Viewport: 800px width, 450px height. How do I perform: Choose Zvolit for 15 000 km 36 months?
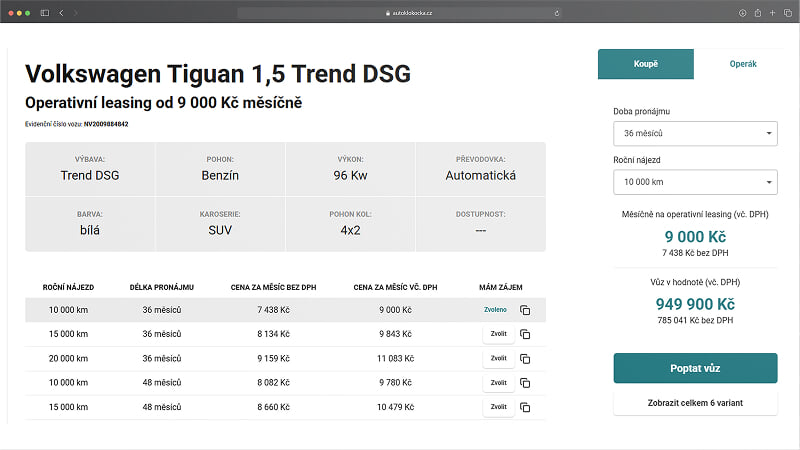498,335
